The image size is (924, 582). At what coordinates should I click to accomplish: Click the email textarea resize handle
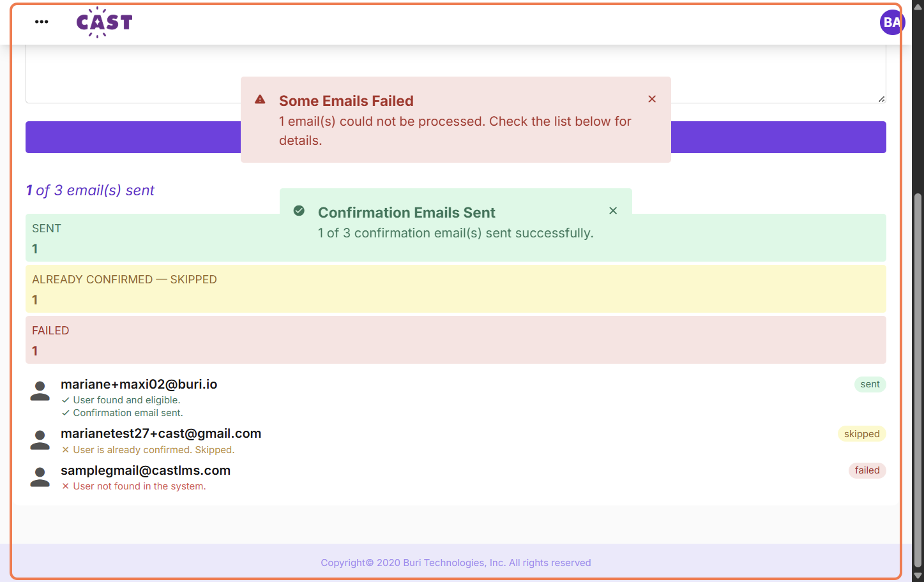[x=881, y=98]
